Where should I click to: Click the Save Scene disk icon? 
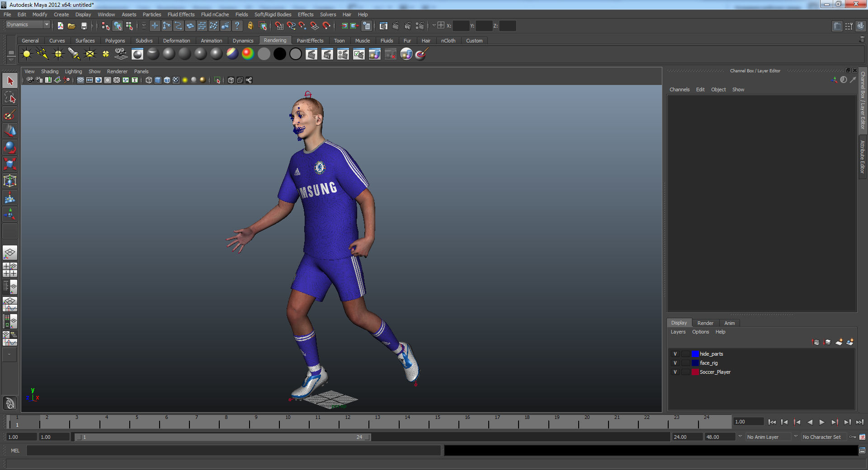(x=84, y=26)
